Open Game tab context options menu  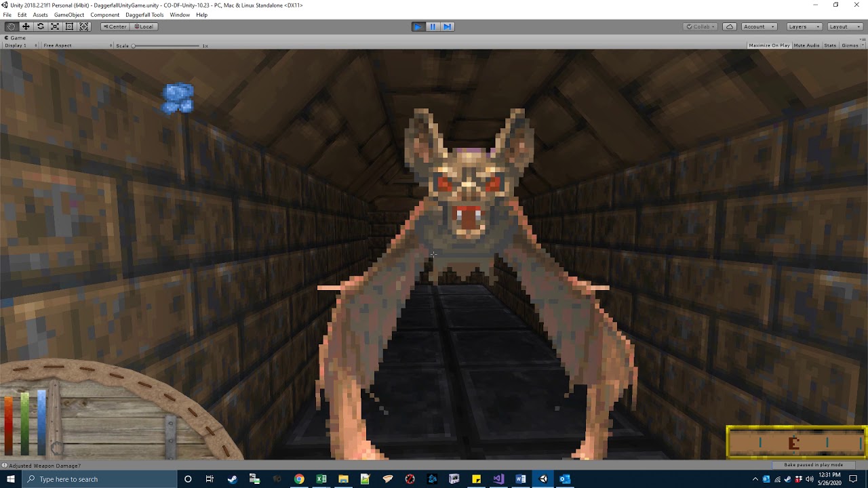(x=863, y=38)
